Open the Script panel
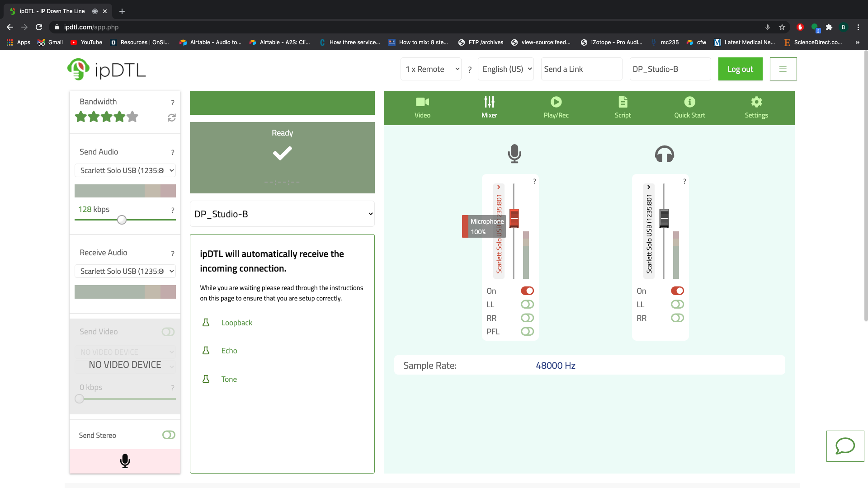The height and width of the screenshot is (488, 868). [623, 107]
